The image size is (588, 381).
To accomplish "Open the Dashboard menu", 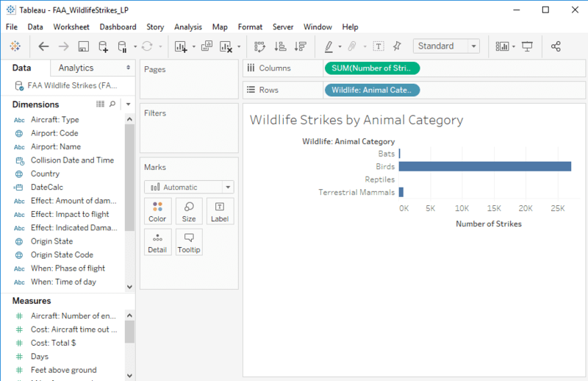I will [118, 27].
